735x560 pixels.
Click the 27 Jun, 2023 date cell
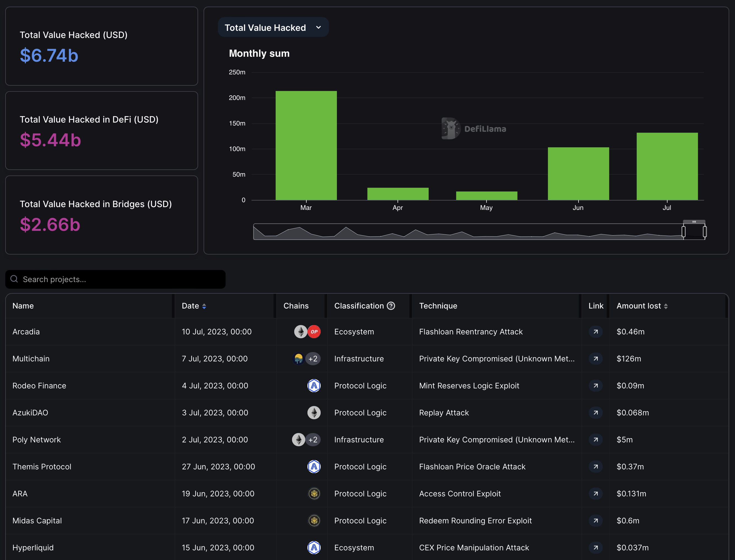(218, 467)
